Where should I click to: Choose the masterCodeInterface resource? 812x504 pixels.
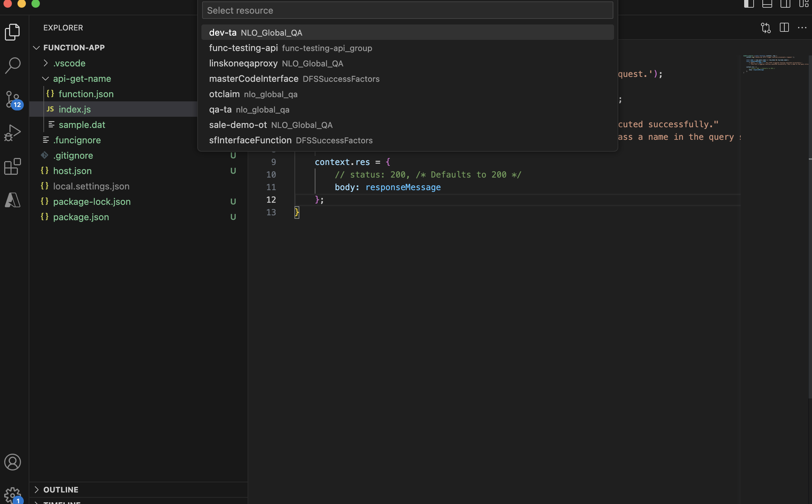point(407,79)
